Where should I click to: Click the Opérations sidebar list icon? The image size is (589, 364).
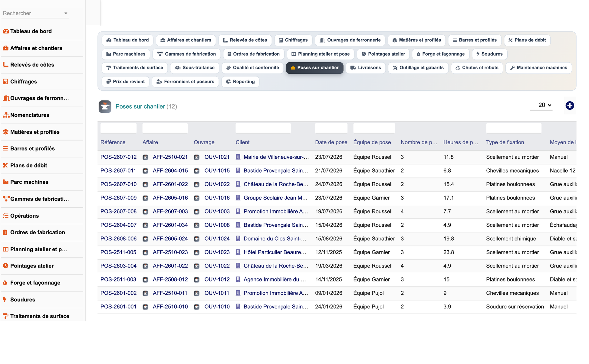(6, 216)
